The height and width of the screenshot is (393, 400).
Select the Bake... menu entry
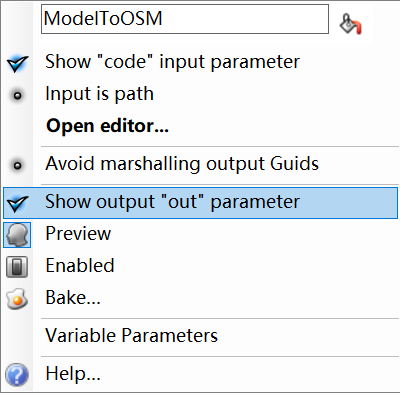[73, 297]
